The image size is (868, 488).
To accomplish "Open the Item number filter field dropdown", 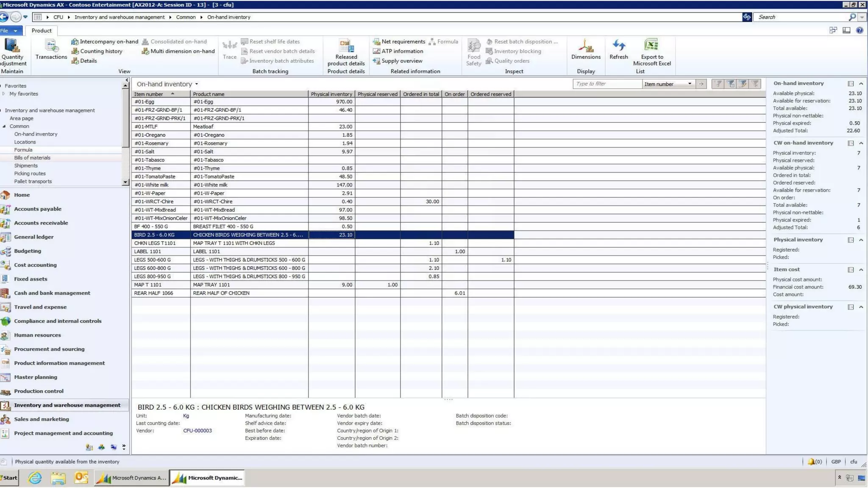I will [690, 84].
